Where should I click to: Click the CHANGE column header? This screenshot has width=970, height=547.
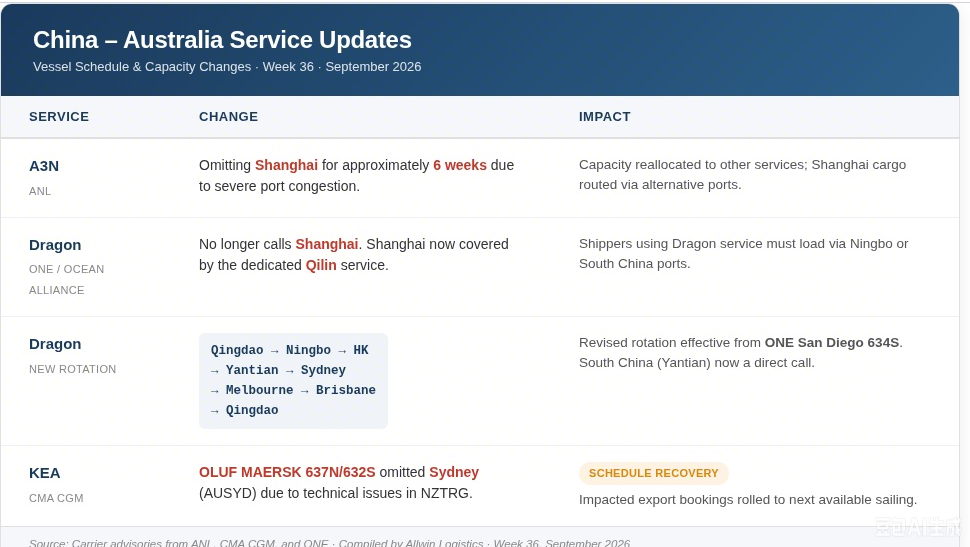[x=228, y=116]
